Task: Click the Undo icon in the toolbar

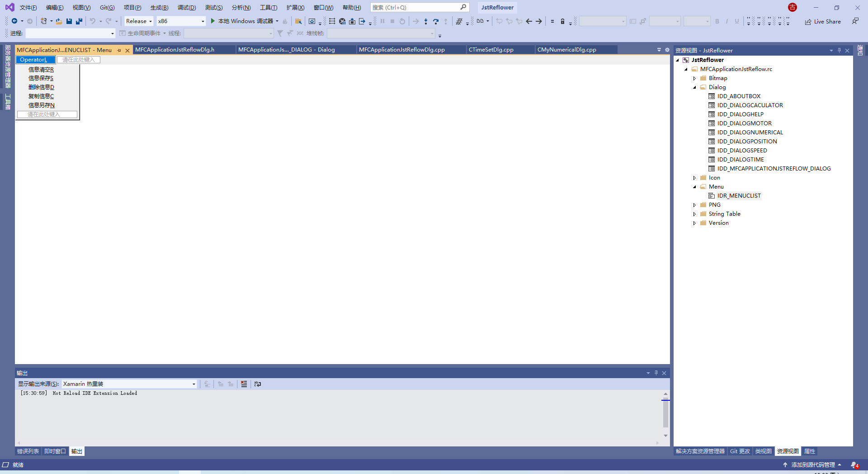Action: [92, 21]
